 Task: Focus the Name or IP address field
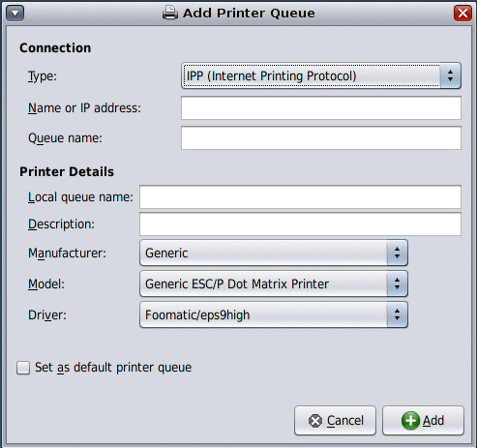coord(321,107)
